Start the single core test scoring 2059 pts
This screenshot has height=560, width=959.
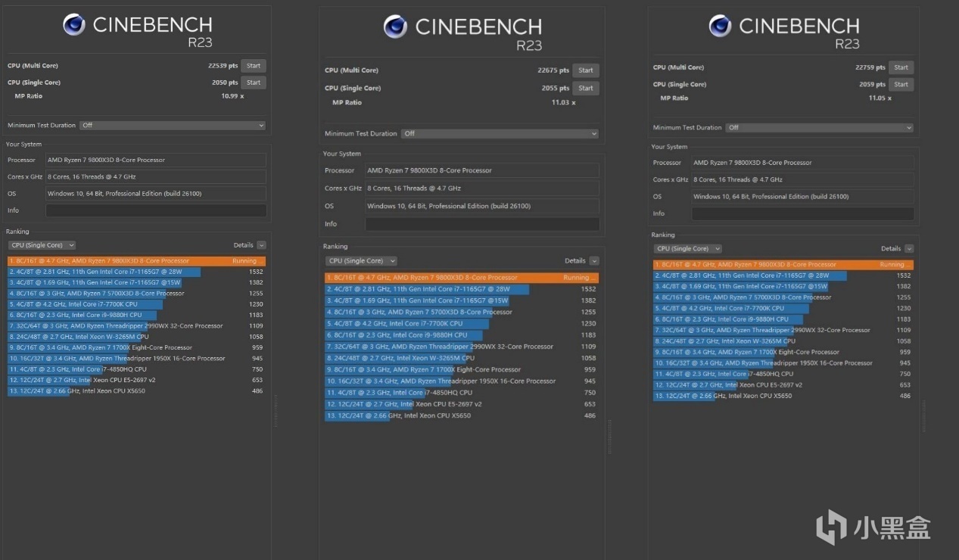click(901, 84)
